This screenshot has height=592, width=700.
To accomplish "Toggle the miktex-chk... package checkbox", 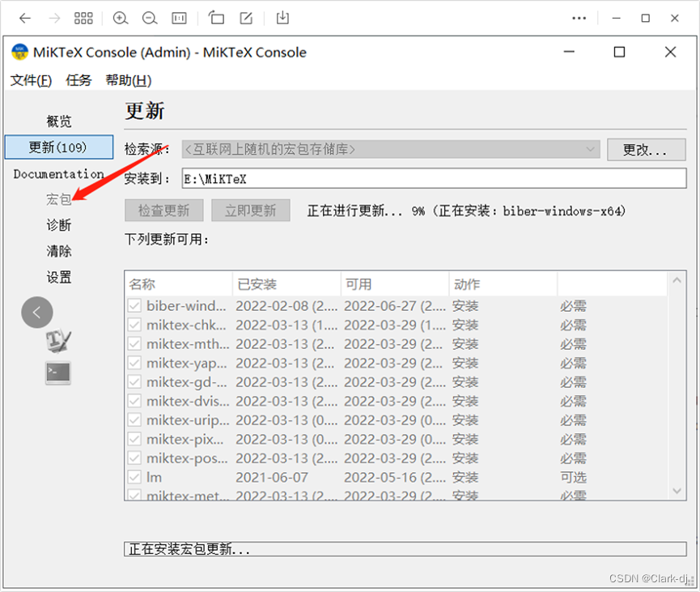I will pyautogui.click(x=134, y=325).
